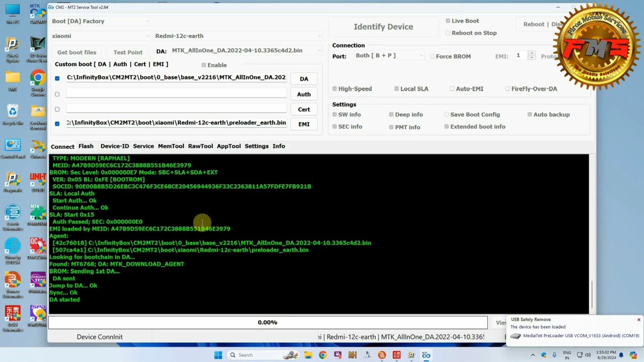Open DZKJ Schematics desktop shortcut

click(x=13, y=319)
